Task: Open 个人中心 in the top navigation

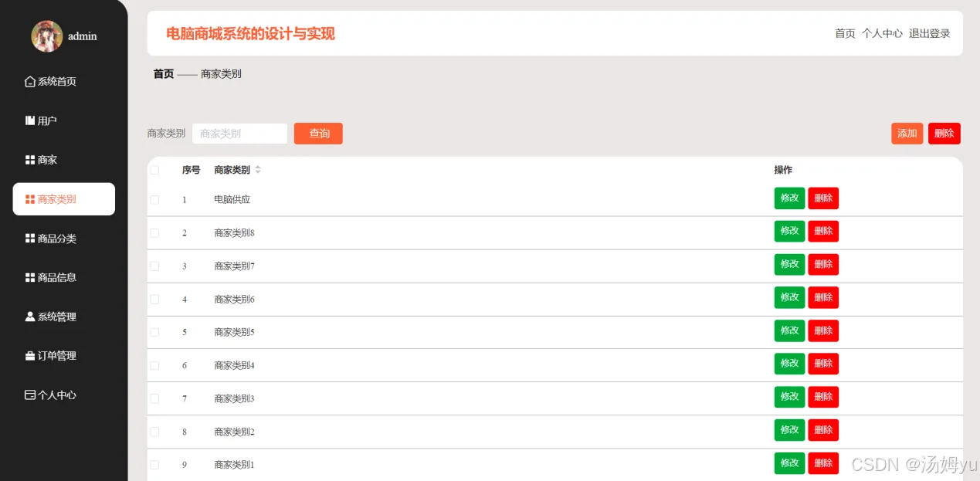Action: (x=882, y=33)
